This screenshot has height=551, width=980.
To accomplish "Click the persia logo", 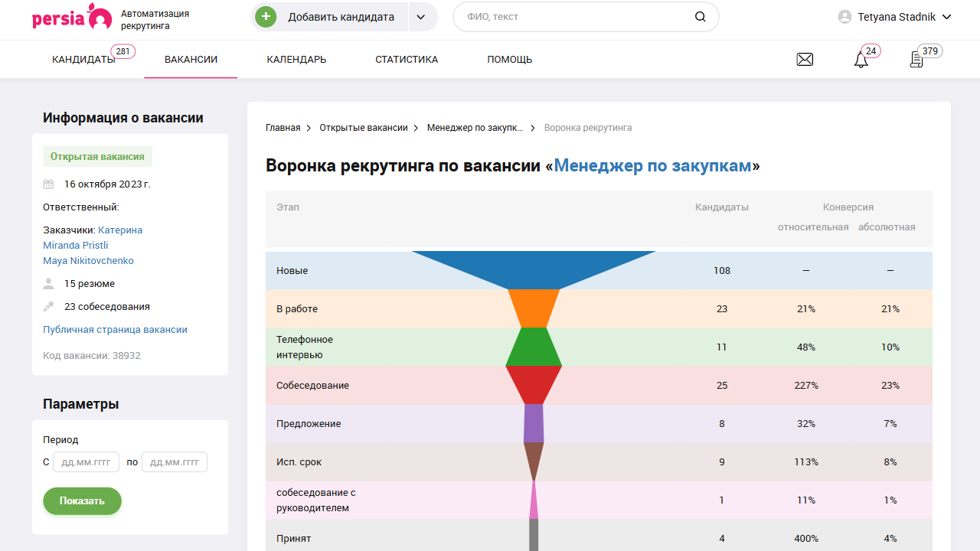I will tap(73, 16).
